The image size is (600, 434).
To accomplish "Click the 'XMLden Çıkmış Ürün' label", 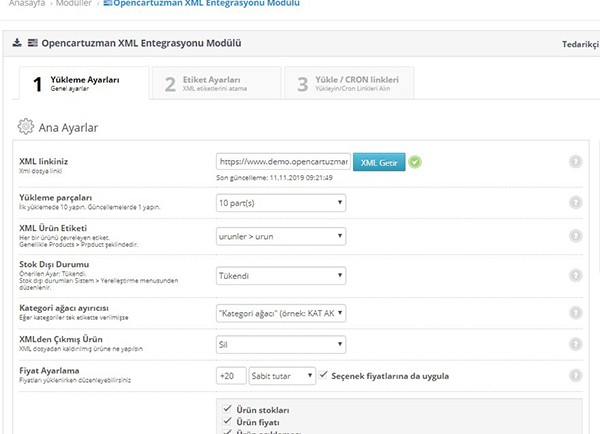I will coord(61,339).
